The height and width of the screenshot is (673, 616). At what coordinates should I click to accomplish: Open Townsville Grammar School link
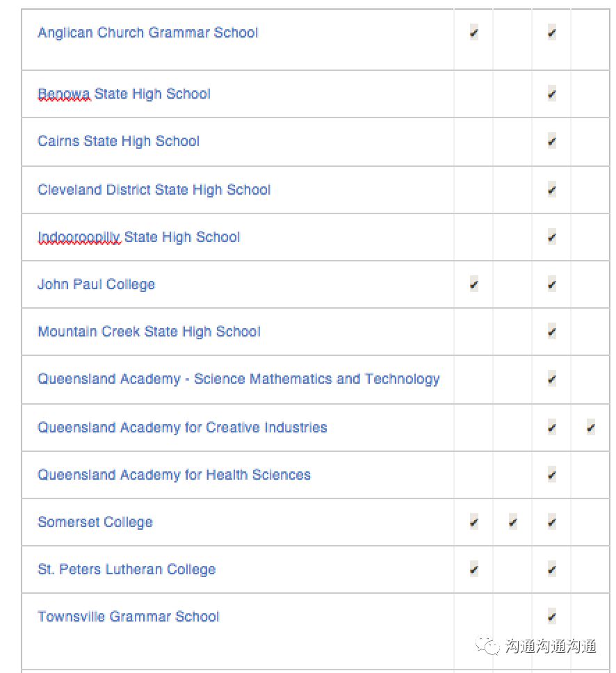click(x=129, y=617)
